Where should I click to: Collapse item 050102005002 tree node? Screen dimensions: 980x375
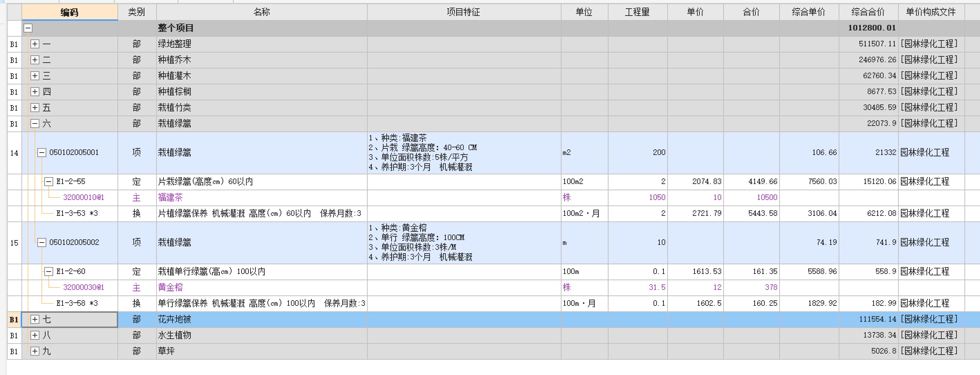point(41,243)
